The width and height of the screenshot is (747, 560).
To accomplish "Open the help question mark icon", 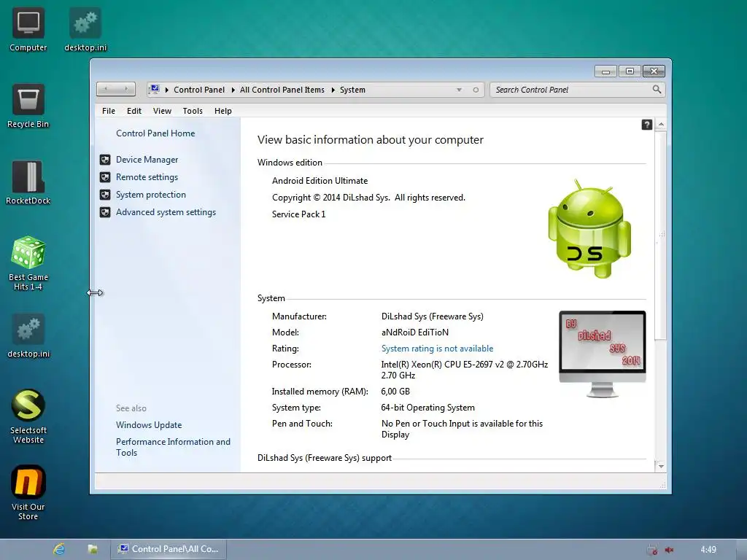I will 646,125.
